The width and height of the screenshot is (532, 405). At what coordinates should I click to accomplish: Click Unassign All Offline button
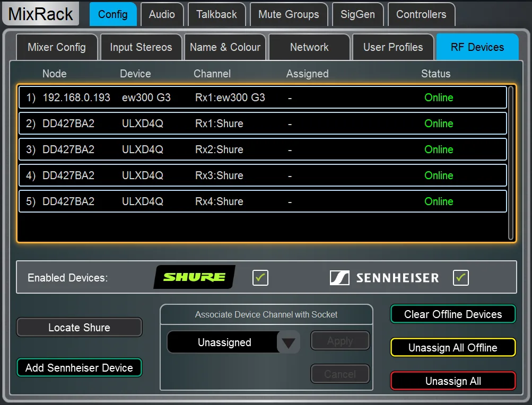point(453,348)
